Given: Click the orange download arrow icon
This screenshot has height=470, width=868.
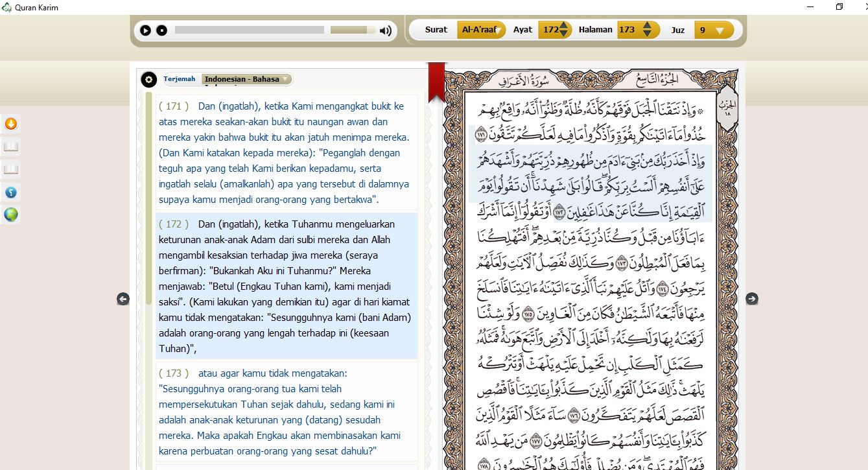Looking at the screenshot, I should [x=11, y=124].
